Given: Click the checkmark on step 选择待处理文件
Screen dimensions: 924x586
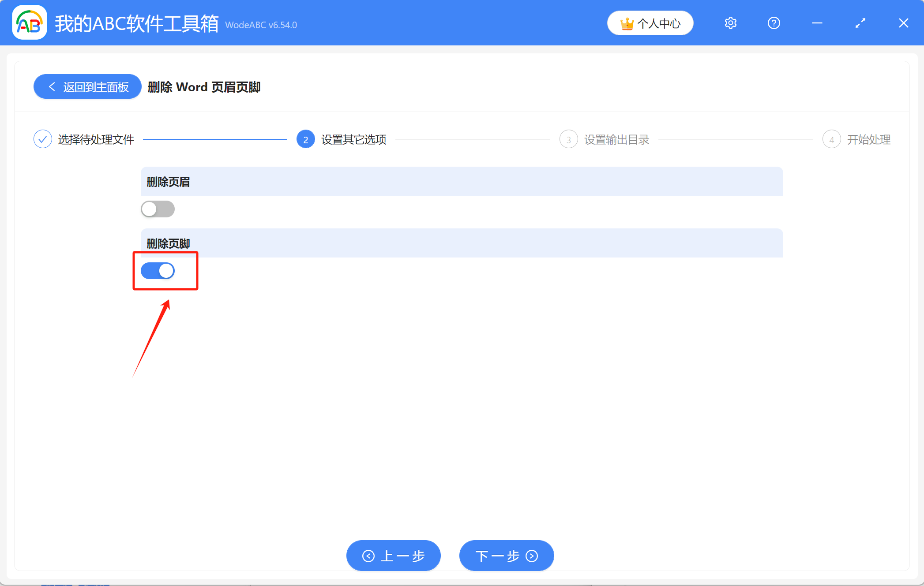Looking at the screenshot, I should coord(42,139).
